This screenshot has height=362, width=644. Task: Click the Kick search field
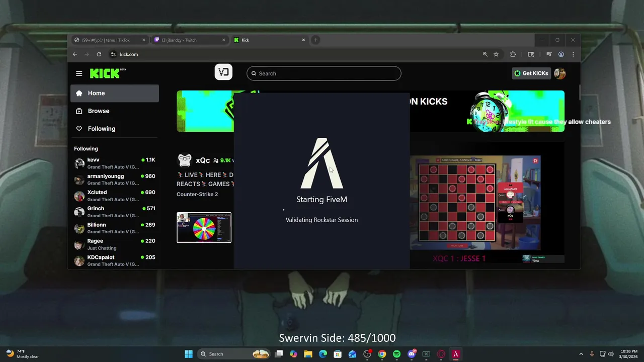(x=324, y=73)
